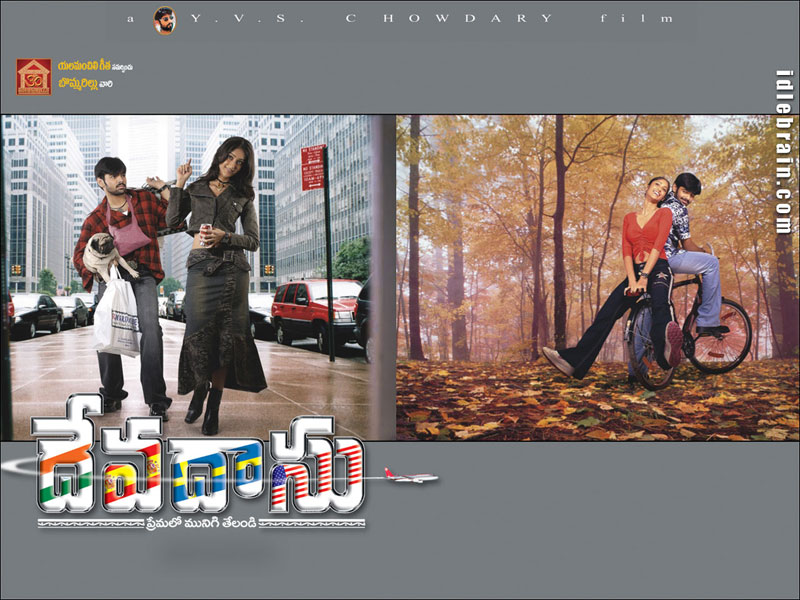
Task: Click the word 'film' in the header
Action: pos(637,19)
